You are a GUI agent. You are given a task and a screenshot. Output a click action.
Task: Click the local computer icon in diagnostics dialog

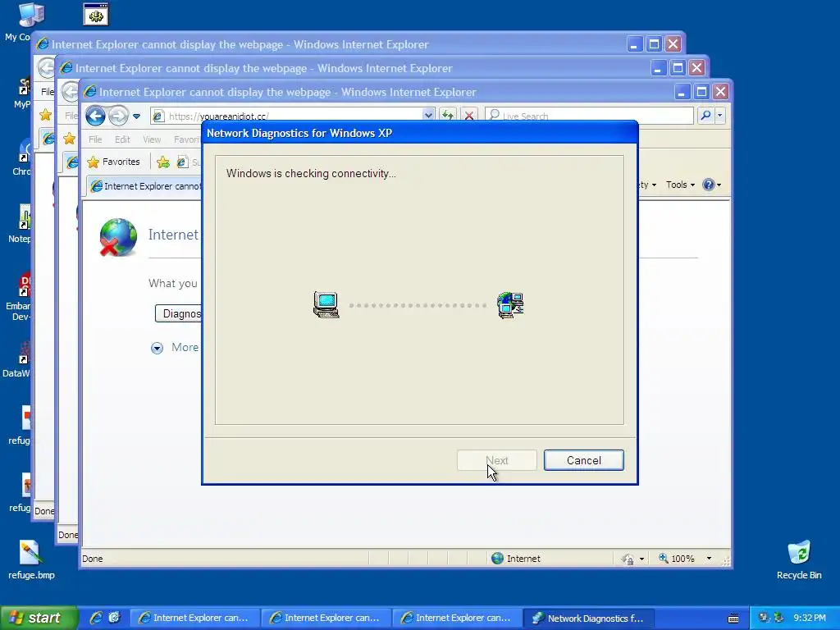[x=326, y=305]
